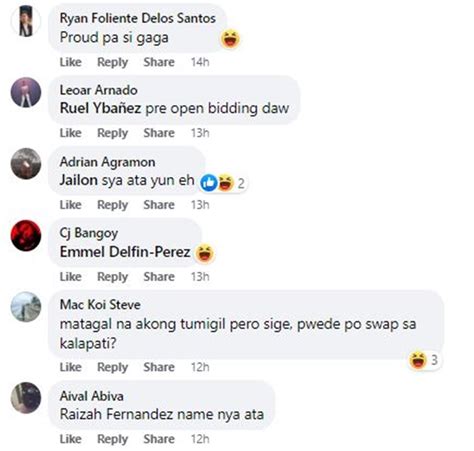Open Mac Koi Steve's avatar
This screenshot has height=451, width=474.
click(26, 307)
